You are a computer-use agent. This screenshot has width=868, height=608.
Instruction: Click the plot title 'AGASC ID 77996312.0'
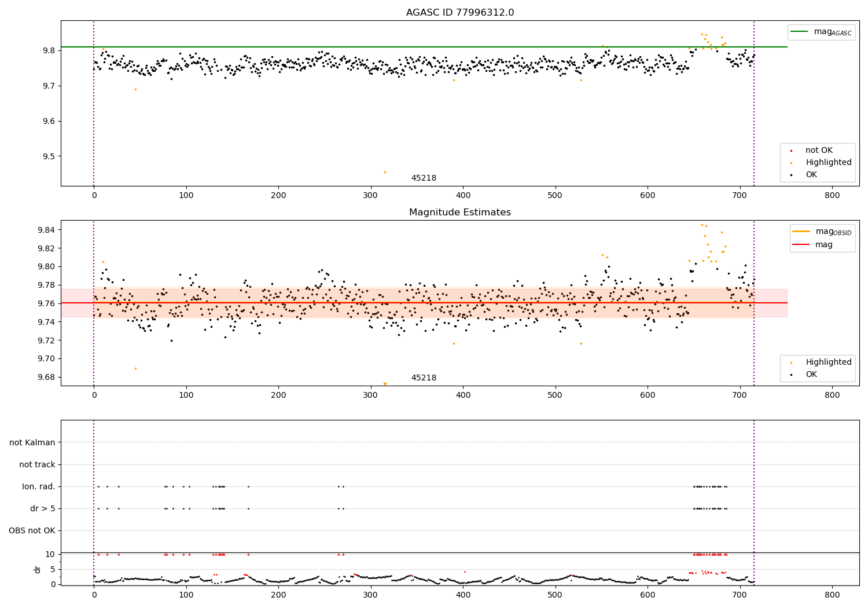[x=459, y=13]
